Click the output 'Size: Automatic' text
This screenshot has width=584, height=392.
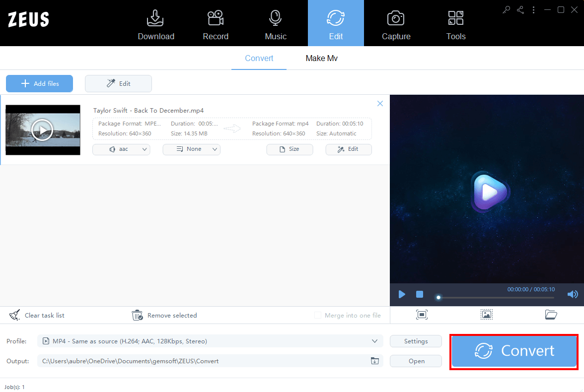coord(336,133)
